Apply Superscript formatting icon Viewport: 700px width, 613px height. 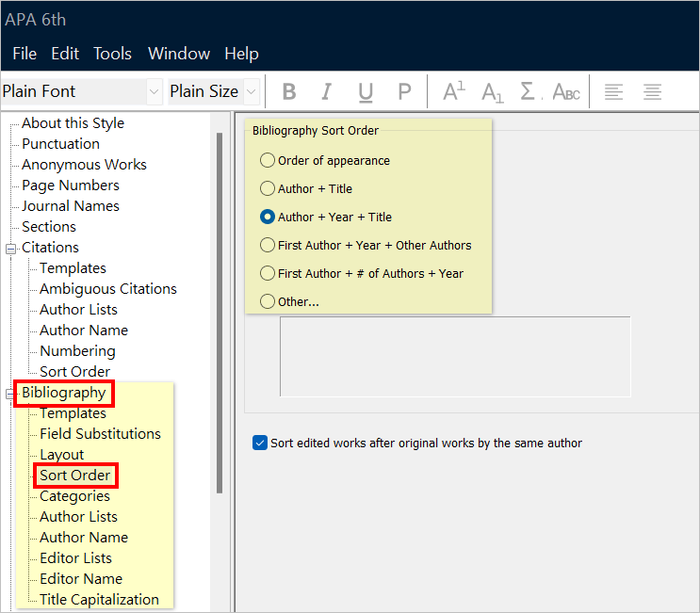click(453, 91)
